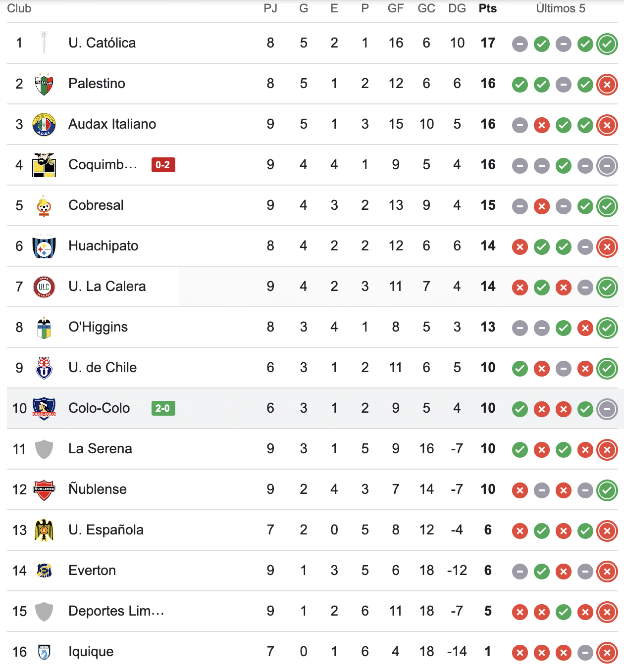The height and width of the screenshot is (672, 624).
Task: Sort by the Pts column header
Action: pyautogui.click(x=487, y=8)
